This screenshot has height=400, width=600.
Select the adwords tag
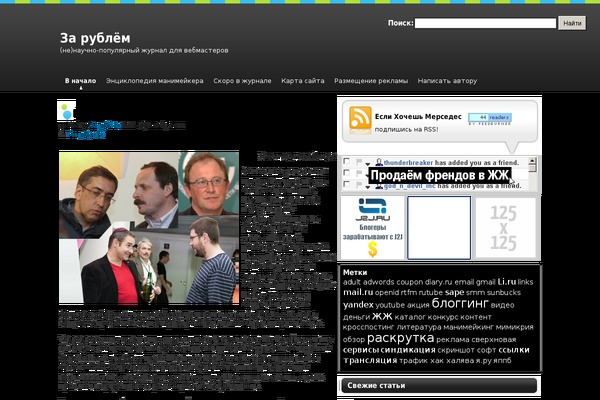pos(378,282)
